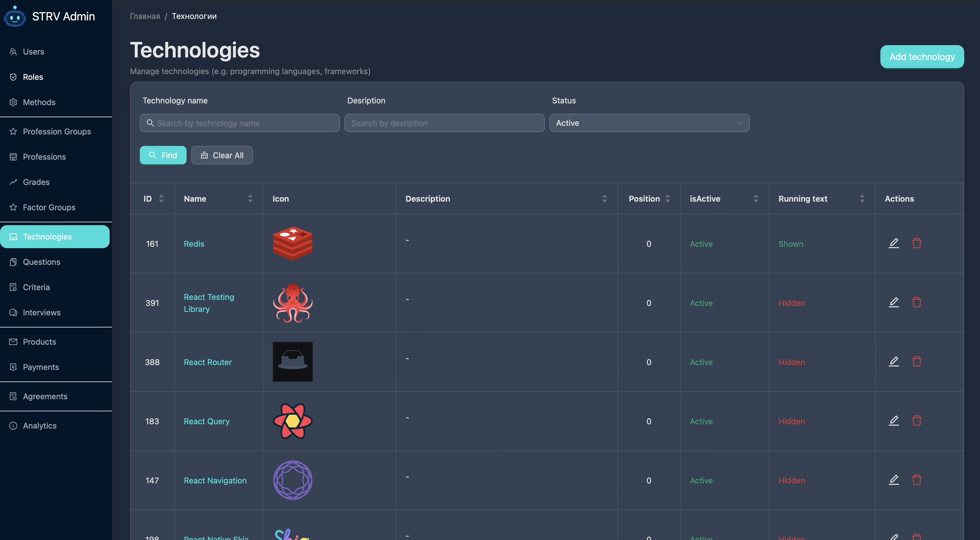Click the Clear All button

tap(222, 155)
